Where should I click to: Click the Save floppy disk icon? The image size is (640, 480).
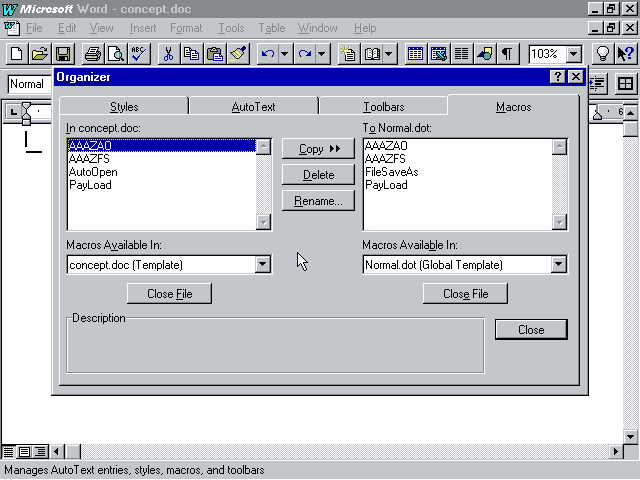coord(63,53)
